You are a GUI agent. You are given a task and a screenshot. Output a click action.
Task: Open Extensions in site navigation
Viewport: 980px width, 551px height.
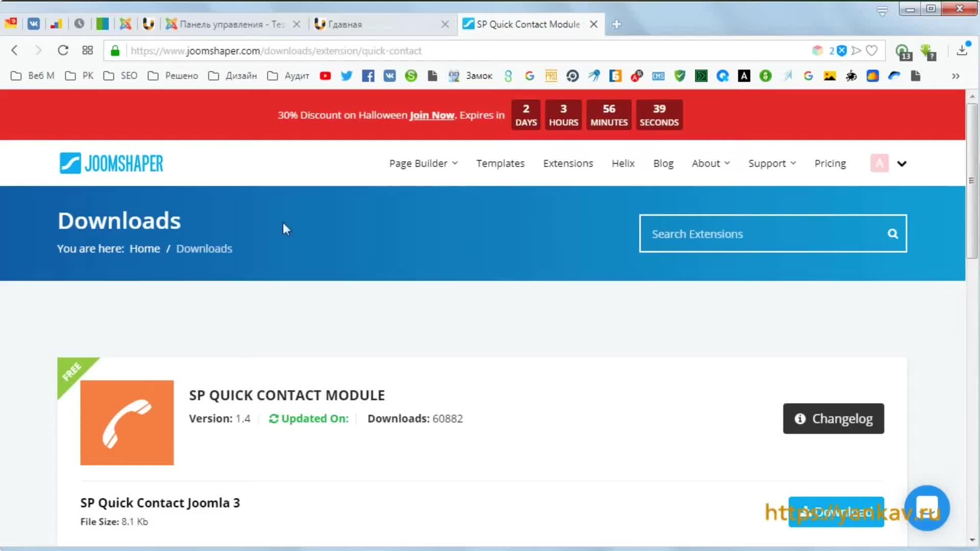pos(568,163)
